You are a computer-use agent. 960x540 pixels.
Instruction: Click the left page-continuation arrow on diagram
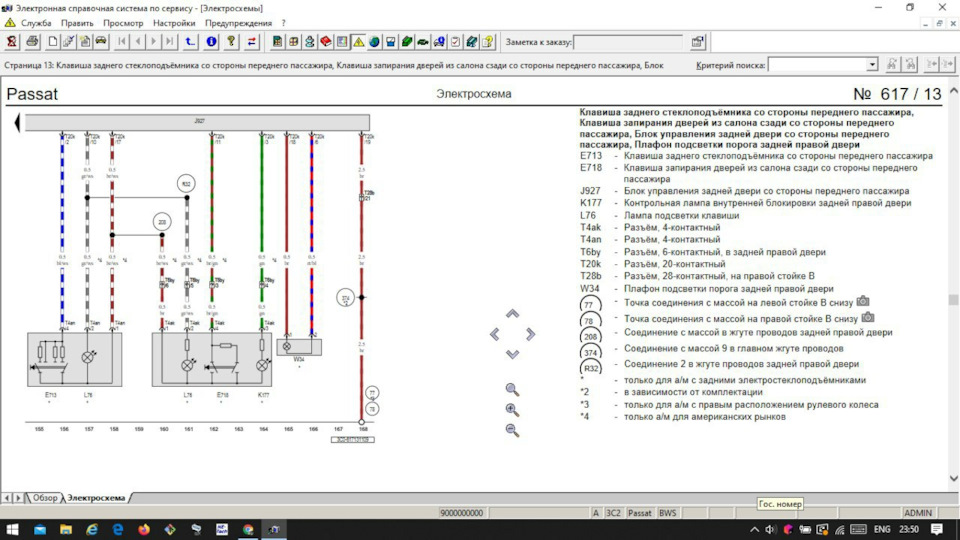[x=17, y=123]
